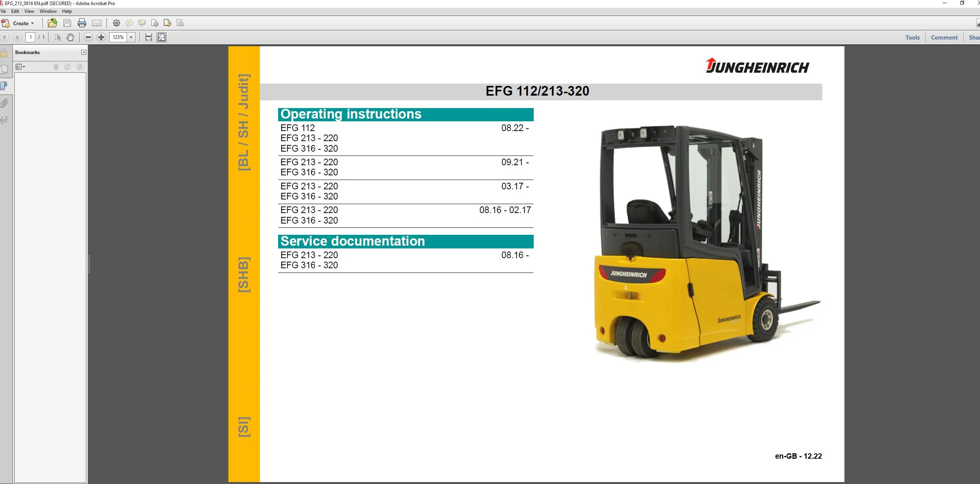980x484 pixels.
Task: Click the [SHB] vertical side label
Action: 244,275
